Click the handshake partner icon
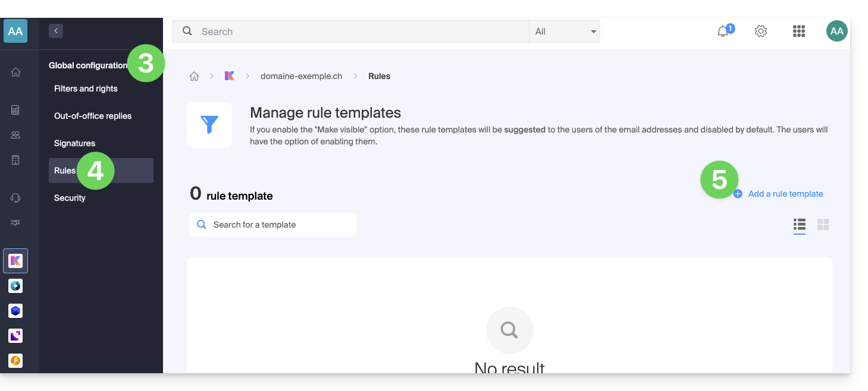Viewport: 868px width, 391px height. tap(15, 223)
